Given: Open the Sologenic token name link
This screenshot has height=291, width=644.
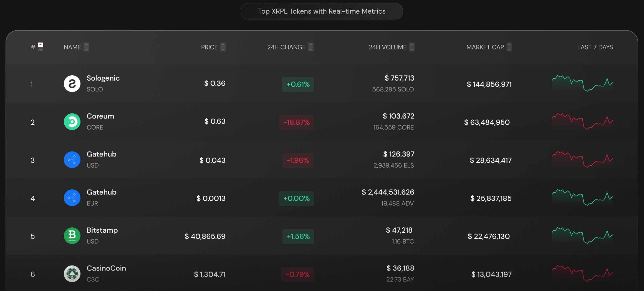Looking at the screenshot, I should tap(103, 78).
